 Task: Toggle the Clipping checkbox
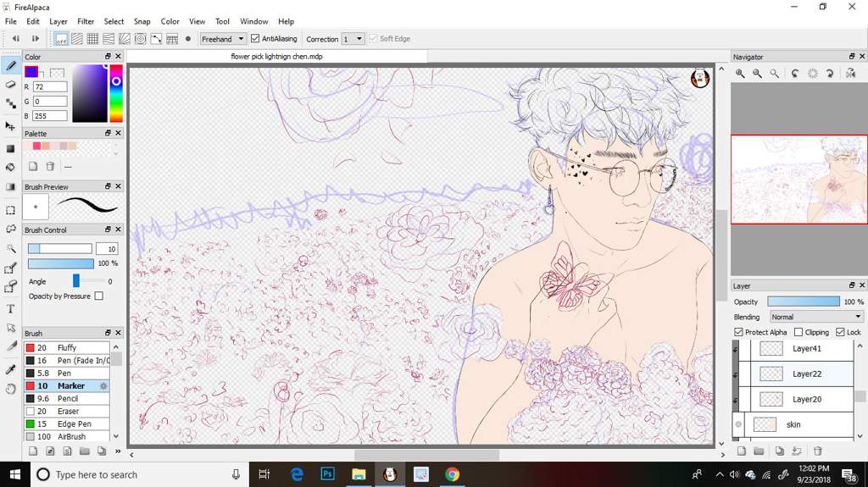[x=798, y=332]
